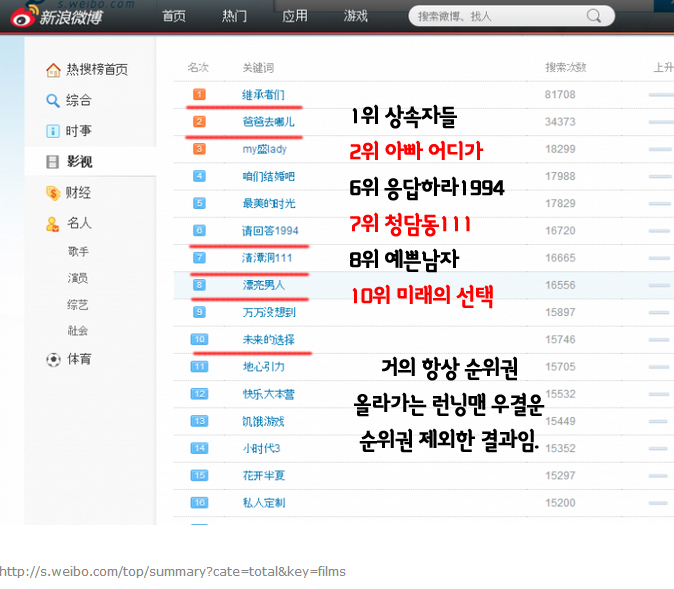Open the 未来的选择 keyword link
This screenshot has height=589, width=674.
(x=268, y=340)
